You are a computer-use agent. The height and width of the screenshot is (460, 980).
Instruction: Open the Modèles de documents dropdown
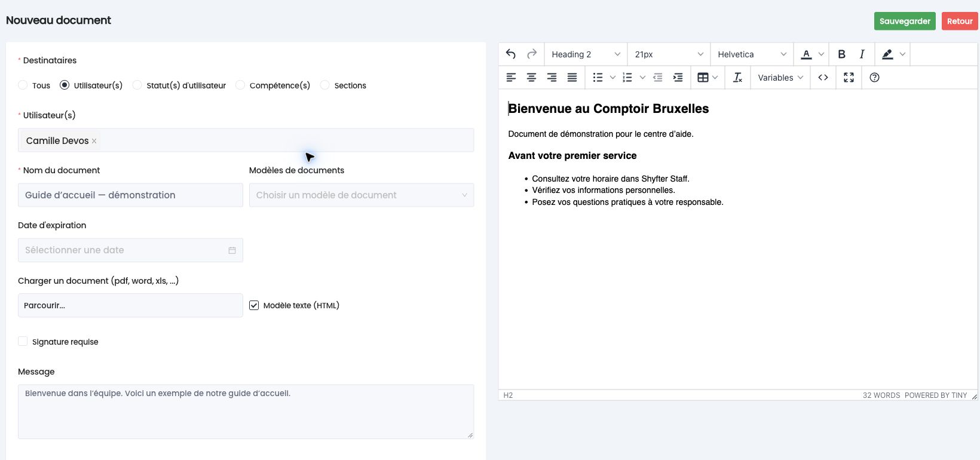[x=362, y=195]
